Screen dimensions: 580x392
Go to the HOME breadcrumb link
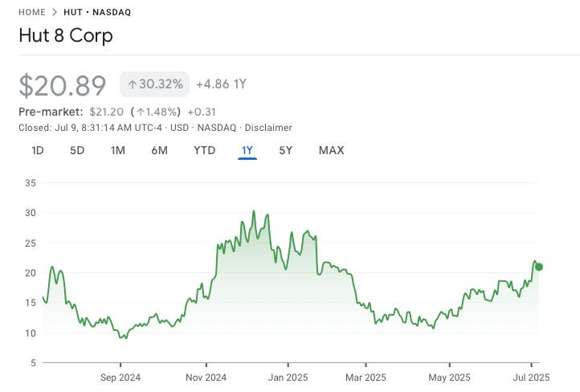[x=32, y=12]
